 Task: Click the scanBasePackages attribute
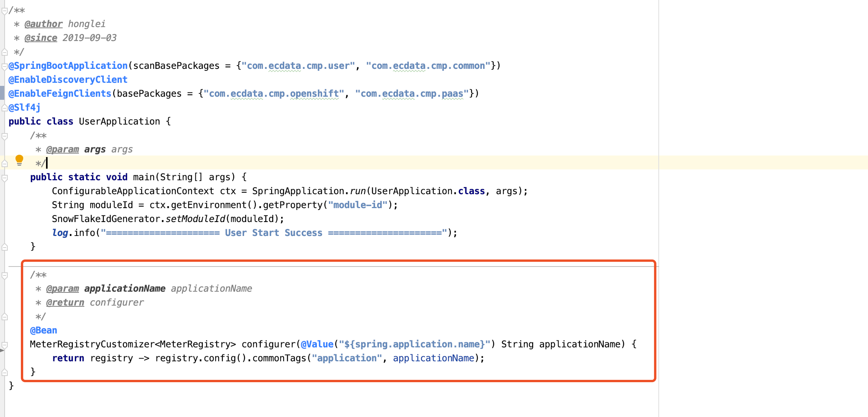click(176, 66)
